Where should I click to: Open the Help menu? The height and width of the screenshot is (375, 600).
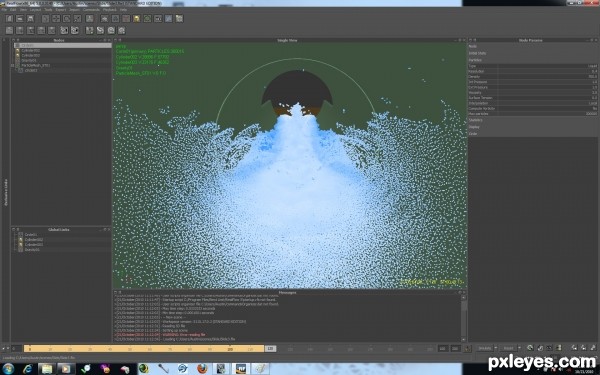click(x=123, y=10)
